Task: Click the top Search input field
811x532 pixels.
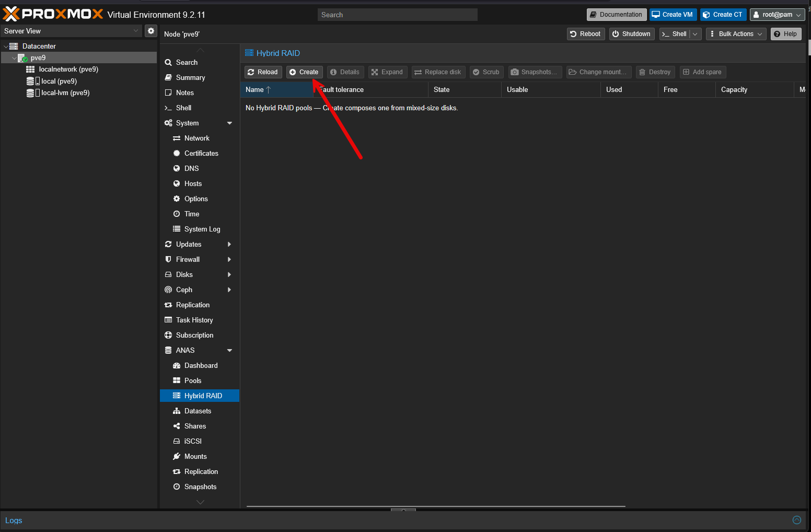Action: pos(398,15)
